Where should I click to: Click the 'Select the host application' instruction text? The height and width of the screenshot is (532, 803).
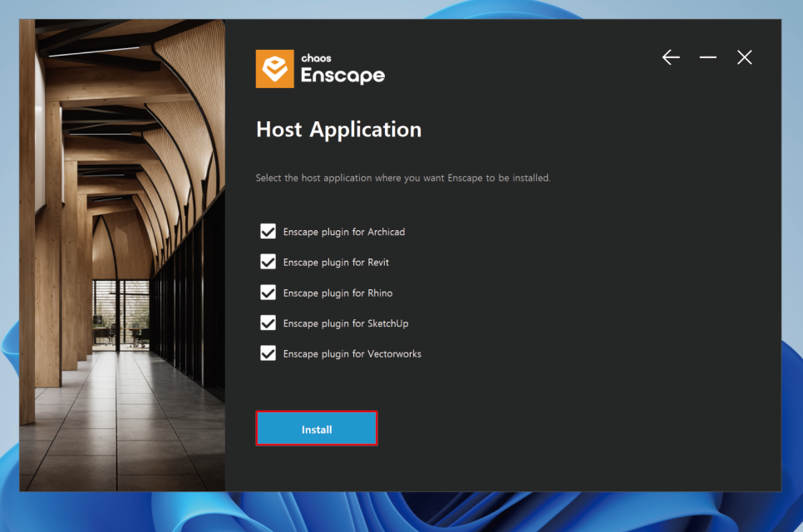[403, 178]
